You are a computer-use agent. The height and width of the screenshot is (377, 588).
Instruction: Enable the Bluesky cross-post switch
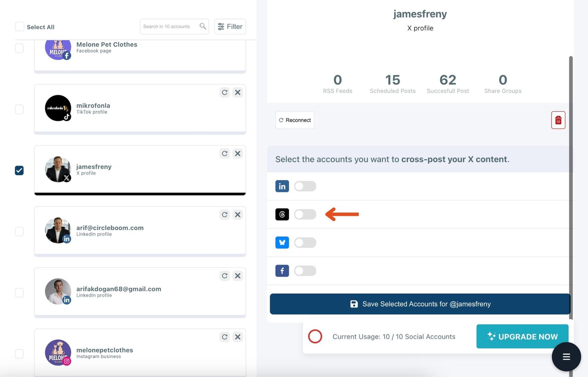tap(305, 243)
